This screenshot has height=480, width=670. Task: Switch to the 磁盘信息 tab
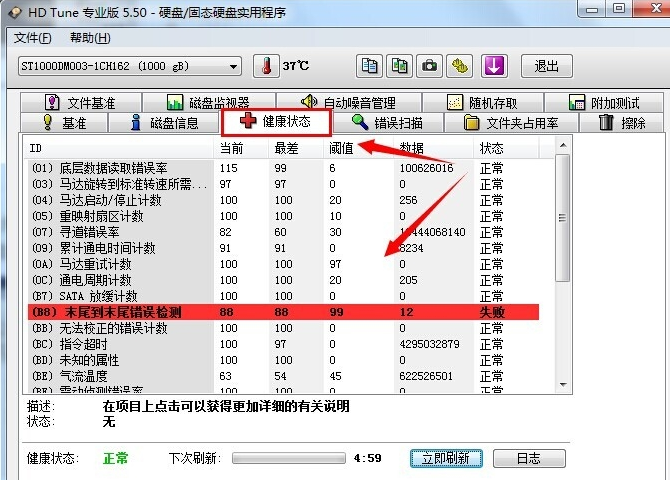pyautogui.click(x=165, y=123)
